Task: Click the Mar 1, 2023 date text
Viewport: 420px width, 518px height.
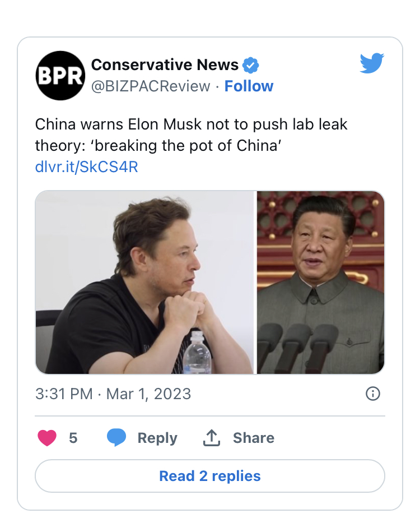Action: click(x=148, y=394)
